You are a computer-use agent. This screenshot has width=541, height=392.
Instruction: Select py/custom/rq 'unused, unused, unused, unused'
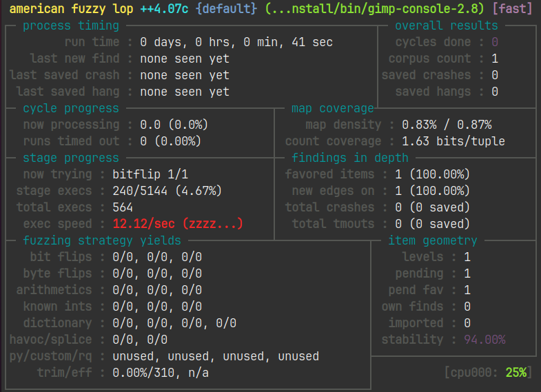[216, 356]
